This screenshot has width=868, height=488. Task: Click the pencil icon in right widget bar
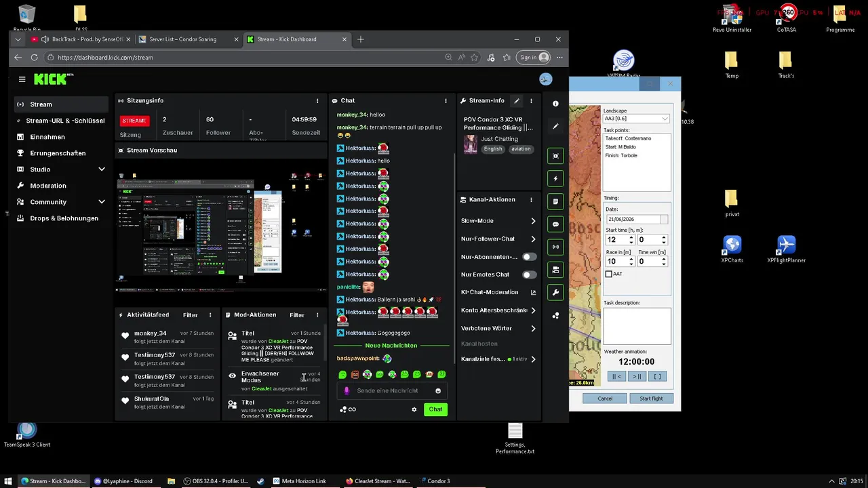[555, 126]
